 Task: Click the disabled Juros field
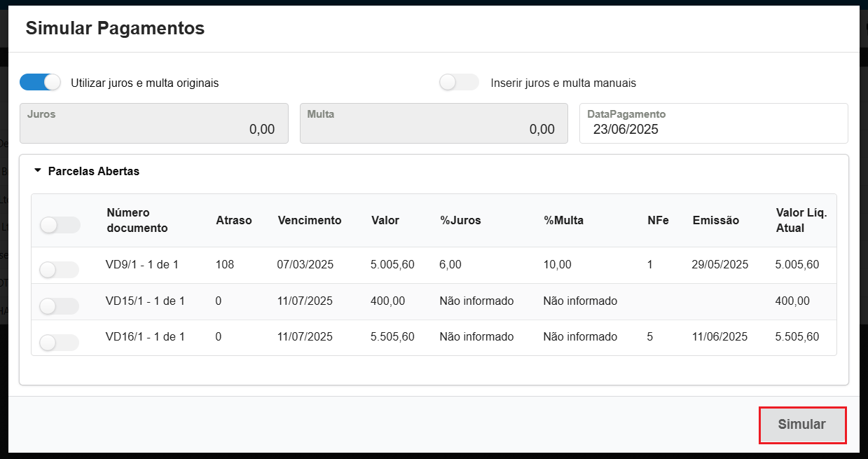154,123
